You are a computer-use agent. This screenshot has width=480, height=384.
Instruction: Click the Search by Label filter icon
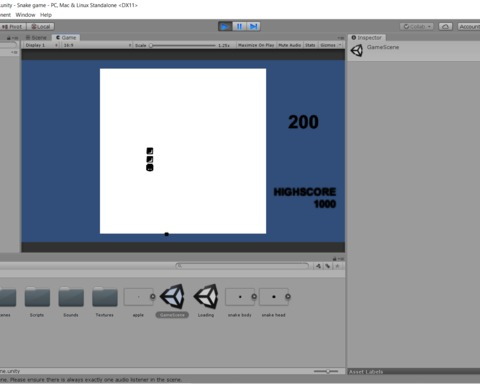click(x=328, y=266)
